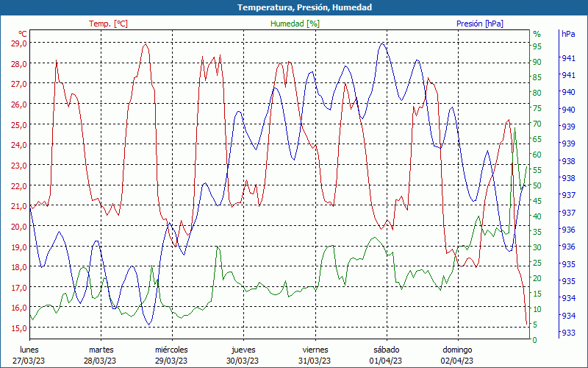Viewport: 588px width, 368px height.
Task: Click the "25" humidity axis value
Action: [537, 263]
